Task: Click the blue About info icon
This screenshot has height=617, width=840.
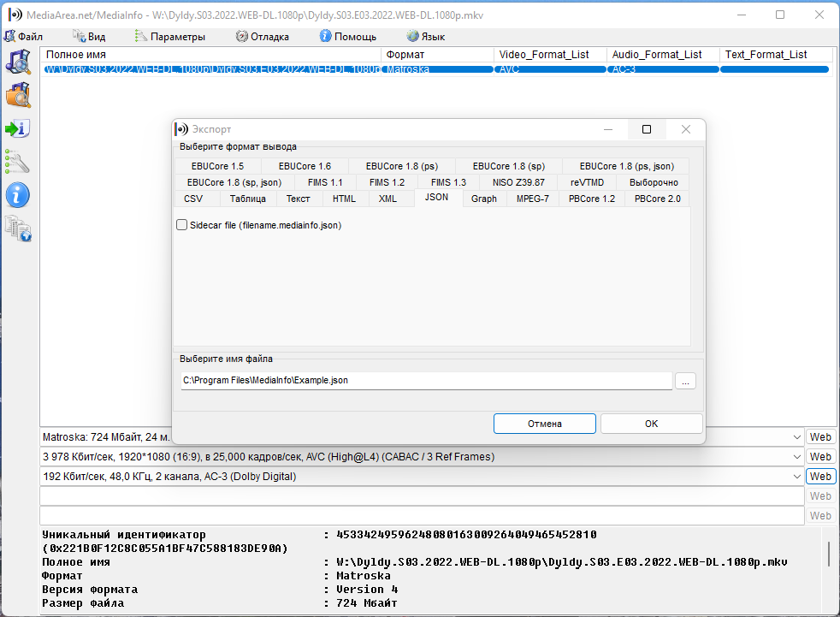Action: (18, 195)
